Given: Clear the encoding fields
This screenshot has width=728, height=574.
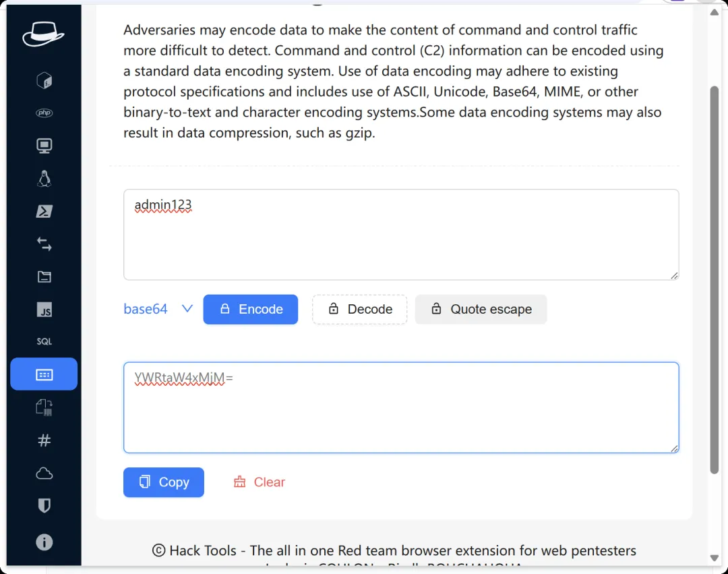Looking at the screenshot, I should coord(260,482).
